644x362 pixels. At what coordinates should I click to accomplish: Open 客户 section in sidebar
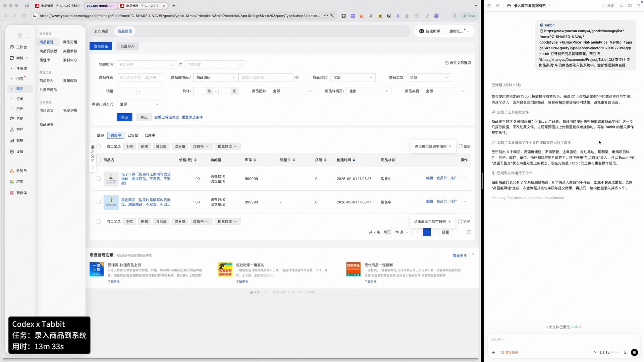coord(17,129)
